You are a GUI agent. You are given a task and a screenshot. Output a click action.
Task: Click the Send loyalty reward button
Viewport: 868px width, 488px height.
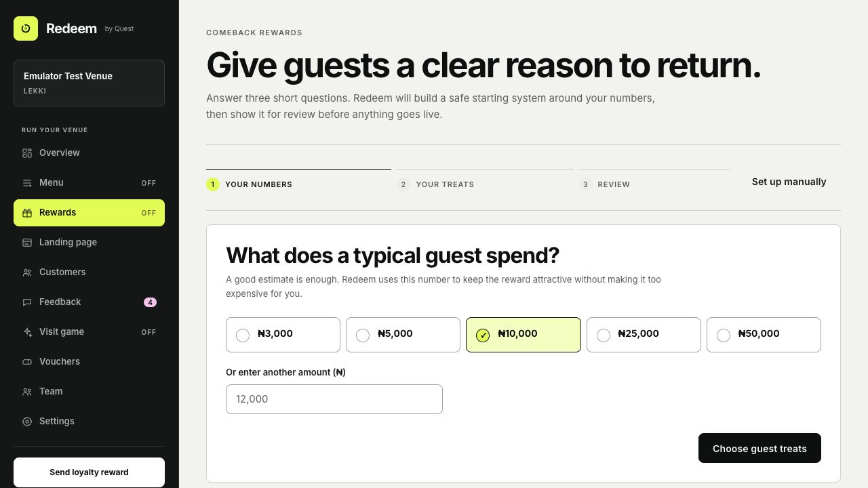(x=89, y=472)
